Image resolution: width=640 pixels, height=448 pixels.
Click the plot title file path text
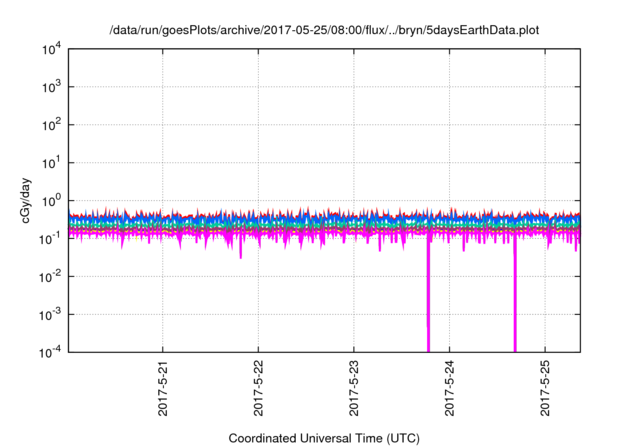(x=324, y=30)
